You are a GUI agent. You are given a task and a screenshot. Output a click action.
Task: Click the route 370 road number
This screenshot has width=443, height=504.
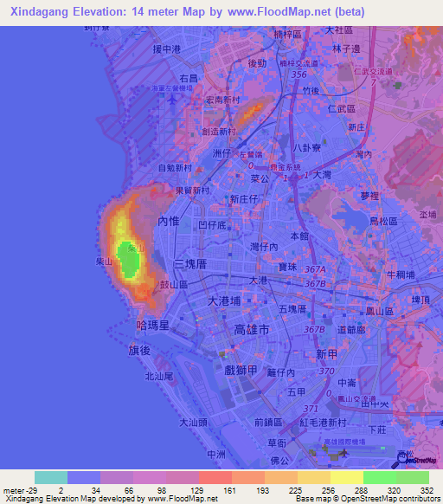pos(326,372)
